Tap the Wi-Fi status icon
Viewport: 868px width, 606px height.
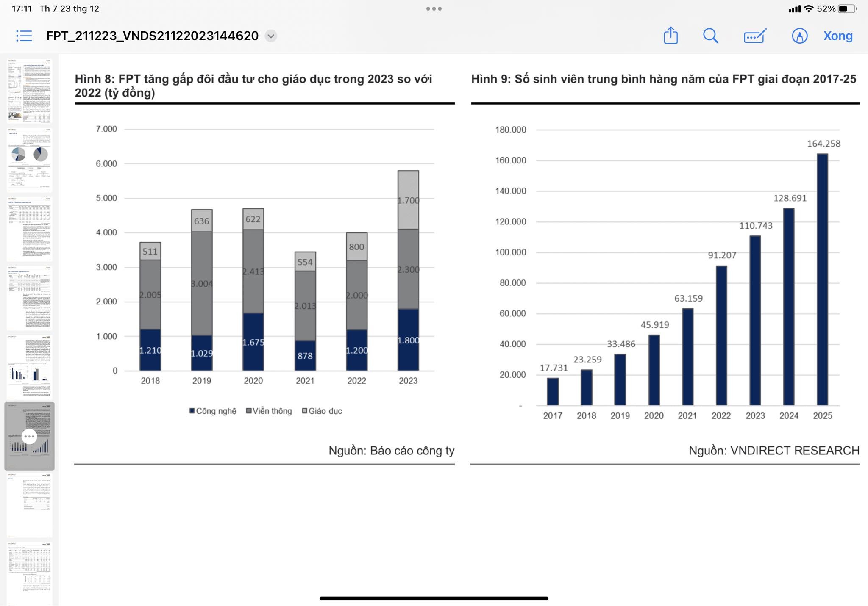coord(809,8)
